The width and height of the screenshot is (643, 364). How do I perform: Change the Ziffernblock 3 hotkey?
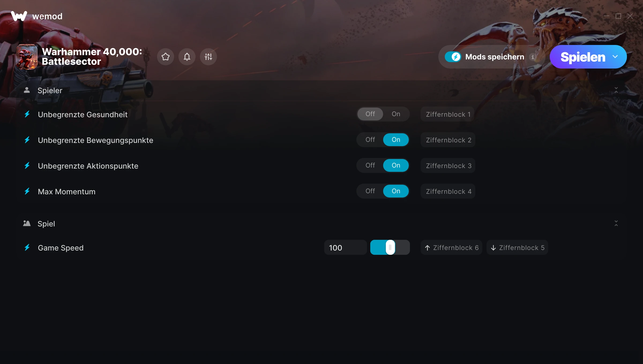(448, 166)
